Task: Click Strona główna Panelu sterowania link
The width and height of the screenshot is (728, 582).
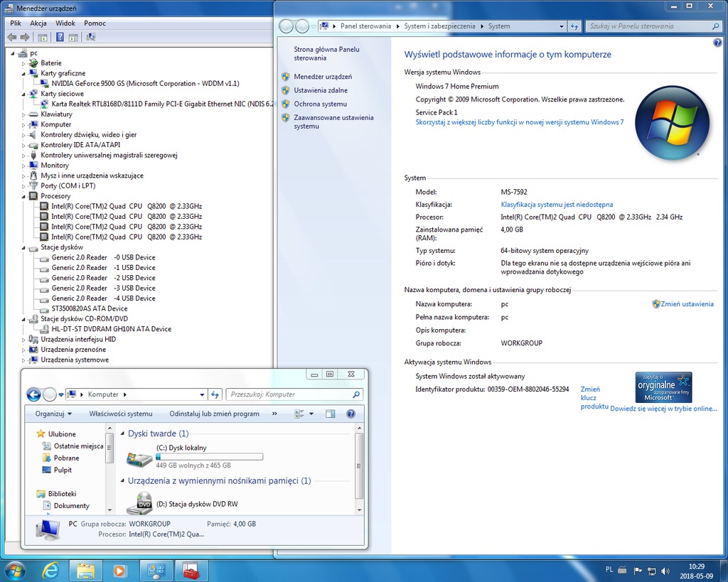Action: [326, 54]
